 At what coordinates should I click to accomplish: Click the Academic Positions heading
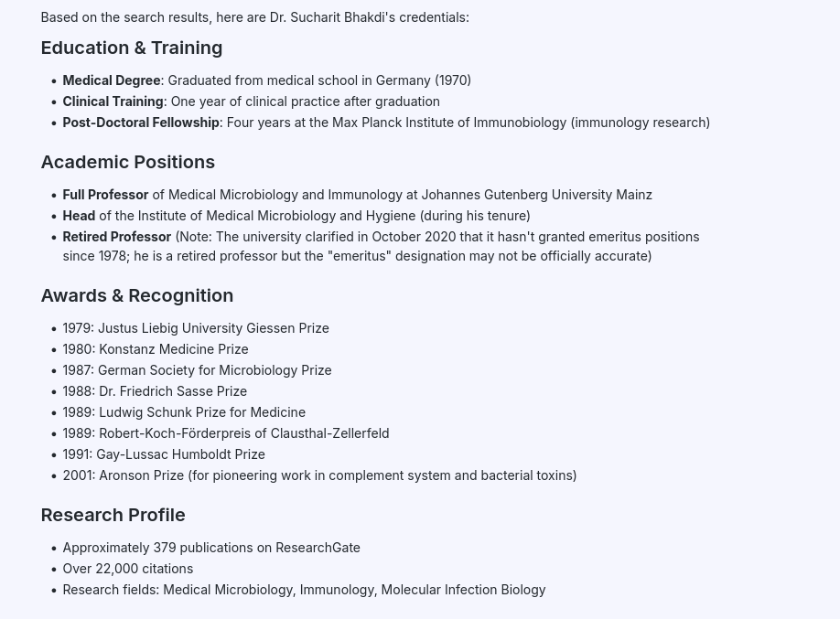[x=128, y=162]
